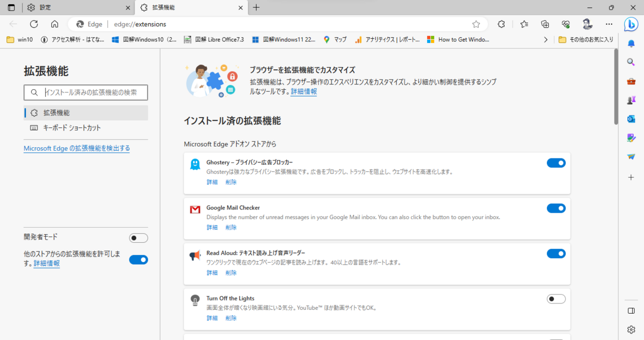This screenshot has height=340, width=644.
Task: Close the 設定 tab
Action: 128,8
